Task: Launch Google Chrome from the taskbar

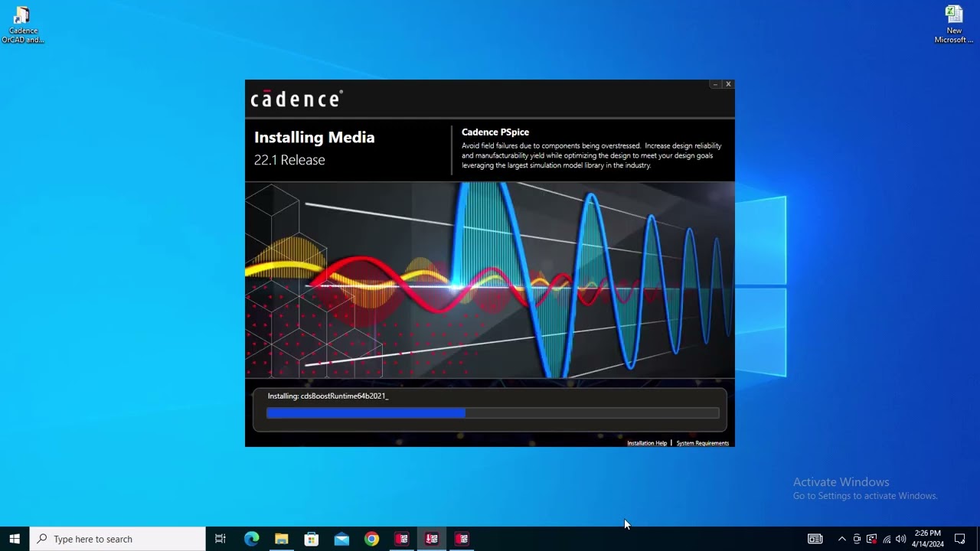Action: [x=371, y=539]
